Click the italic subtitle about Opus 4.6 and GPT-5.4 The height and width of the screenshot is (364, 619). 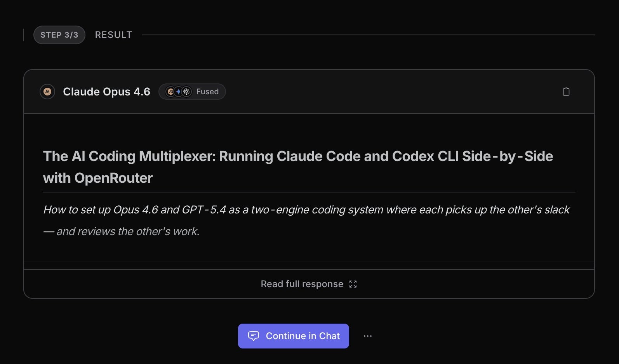click(x=306, y=210)
